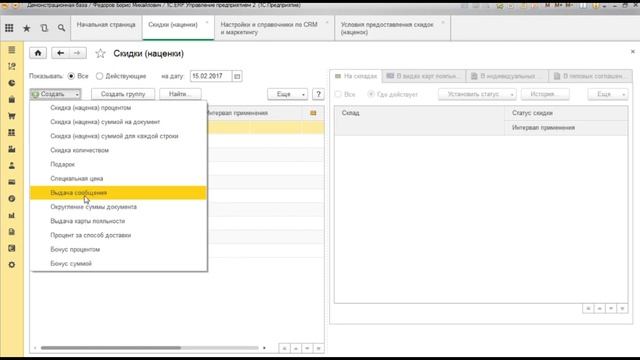Choose Специальная цена menu item
The height and width of the screenshot is (360, 640).
coord(118,178)
